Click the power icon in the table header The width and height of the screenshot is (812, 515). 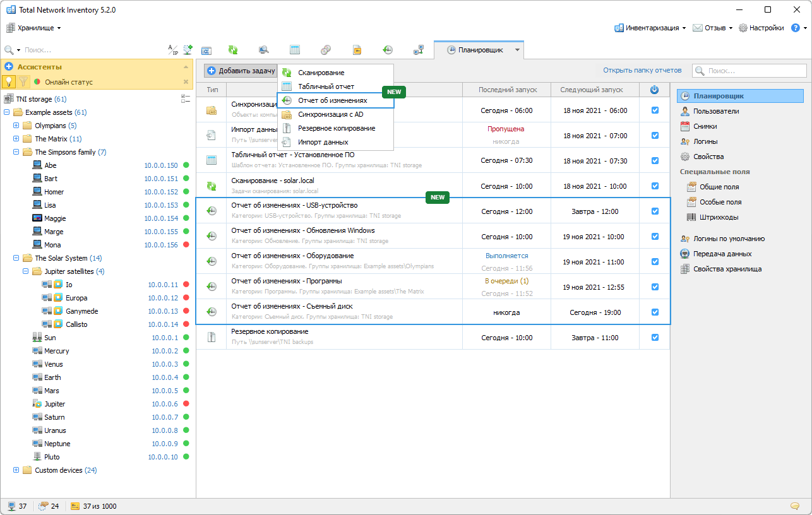coord(654,90)
